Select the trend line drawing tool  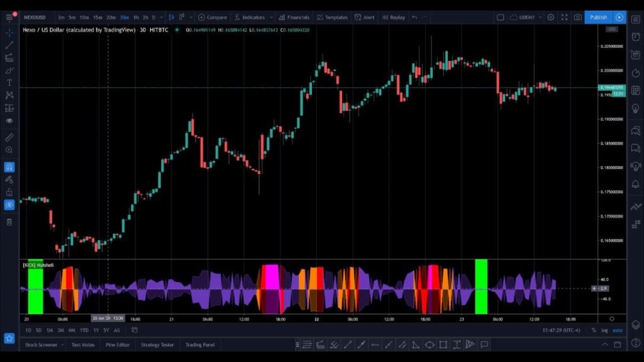(9, 45)
